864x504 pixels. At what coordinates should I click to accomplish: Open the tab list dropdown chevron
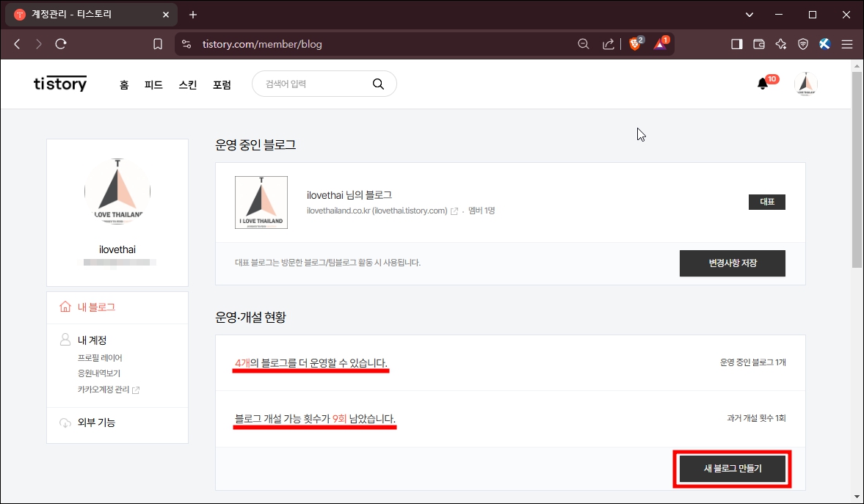(748, 14)
